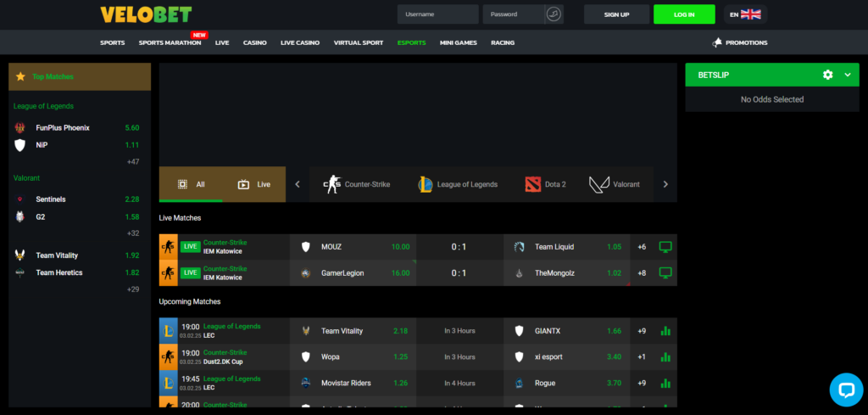Image resolution: width=868 pixels, height=415 pixels.
Task: Open stream for GamerLegion vs TheMongolz
Action: click(665, 273)
